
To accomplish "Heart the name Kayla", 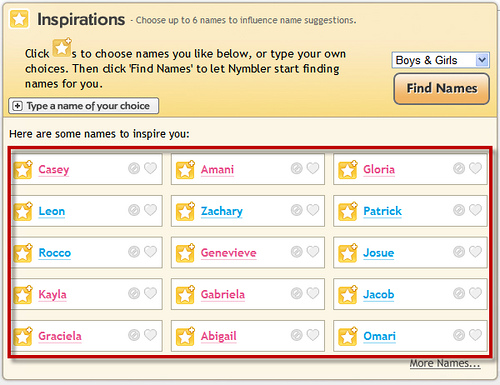I will coord(150,293).
